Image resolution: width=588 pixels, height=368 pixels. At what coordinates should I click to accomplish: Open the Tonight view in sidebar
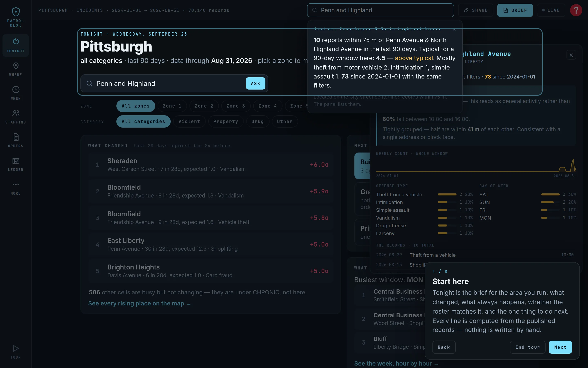[16, 46]
